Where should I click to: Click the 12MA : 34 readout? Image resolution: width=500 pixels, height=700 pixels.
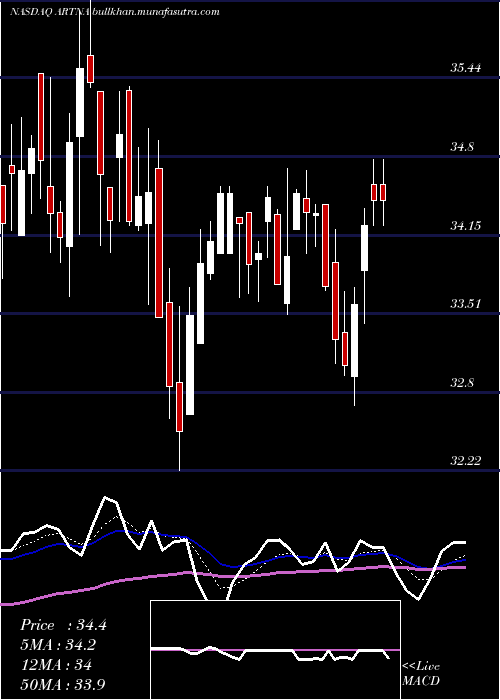(x=56, y=665)
